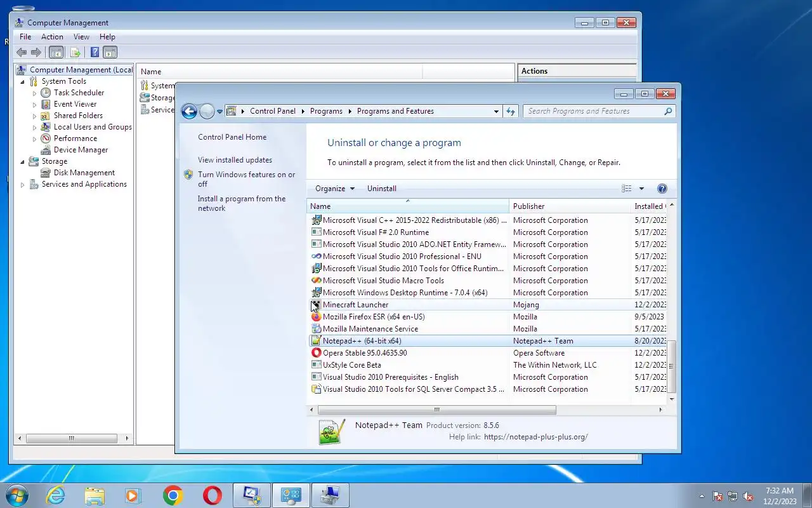Click Back button in Programs and Features
This screenshot has width=812, height=508.
189,112
